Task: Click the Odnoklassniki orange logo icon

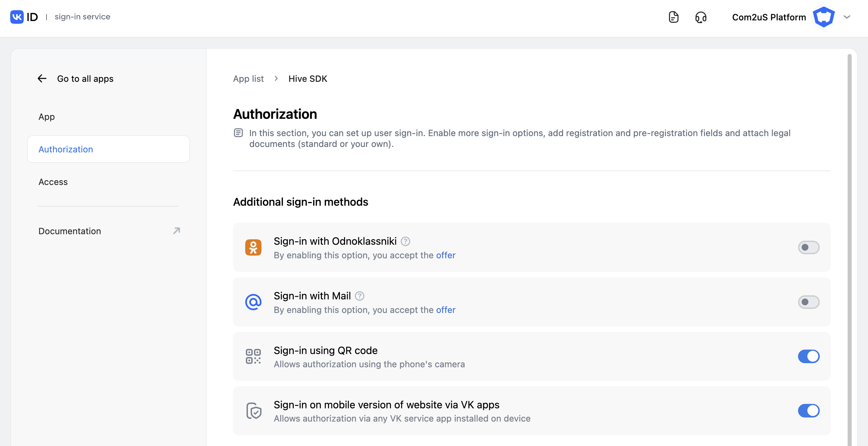Action: 253,247
